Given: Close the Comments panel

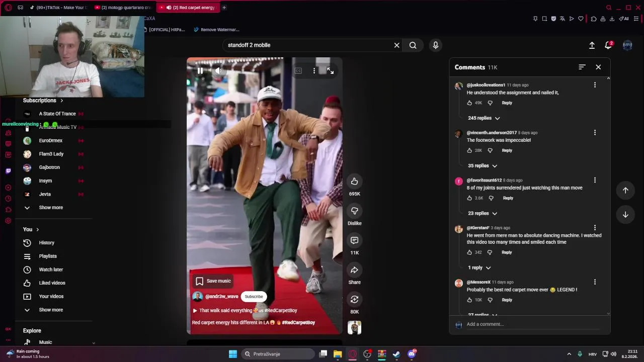Looking at the screenshot, I should tap(598, 67).
